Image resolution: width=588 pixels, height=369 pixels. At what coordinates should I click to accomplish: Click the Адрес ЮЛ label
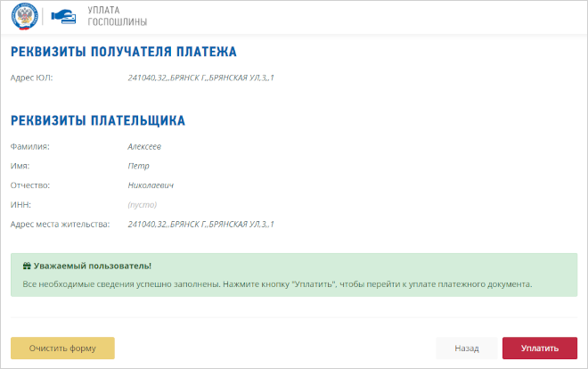pos(32,78)
